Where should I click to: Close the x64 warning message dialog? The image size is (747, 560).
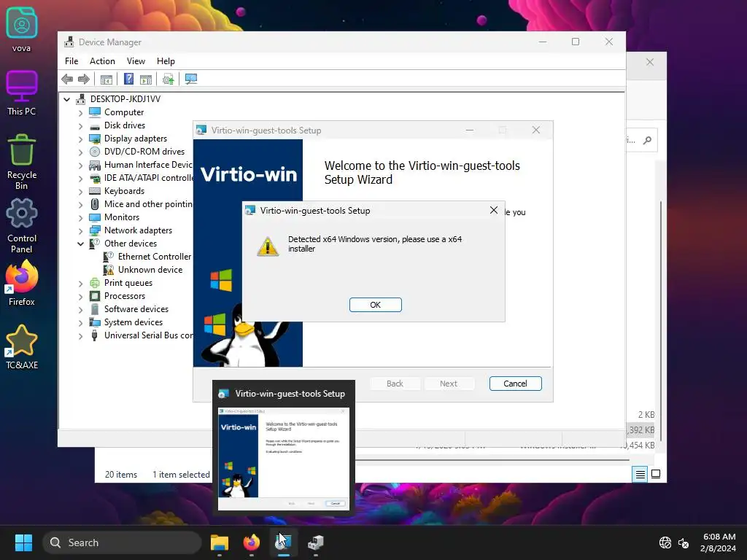(x=494, y=210)
